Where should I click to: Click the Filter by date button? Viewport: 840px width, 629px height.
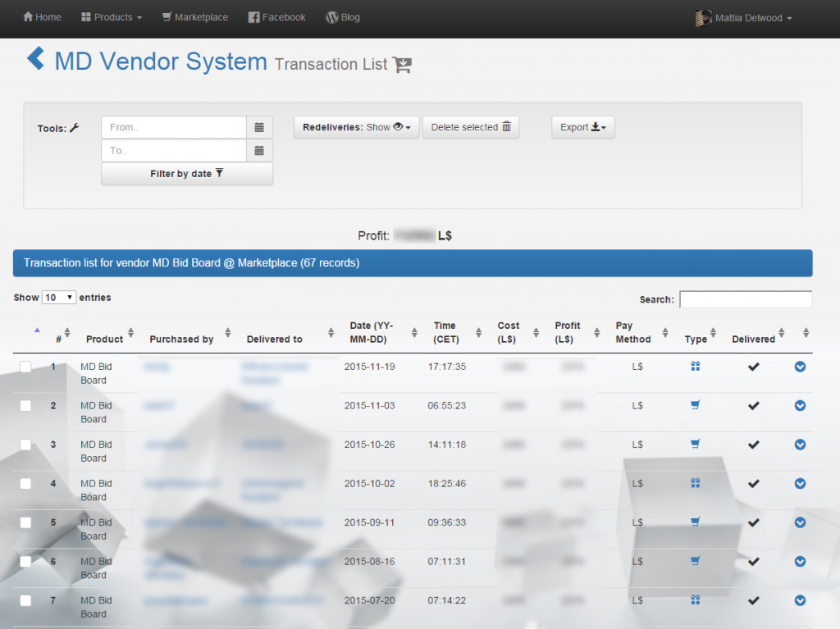point(187,174)
